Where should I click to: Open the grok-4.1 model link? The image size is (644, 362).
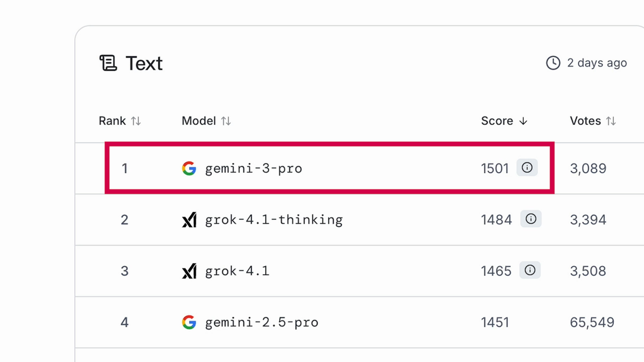[x=237, y=271]
